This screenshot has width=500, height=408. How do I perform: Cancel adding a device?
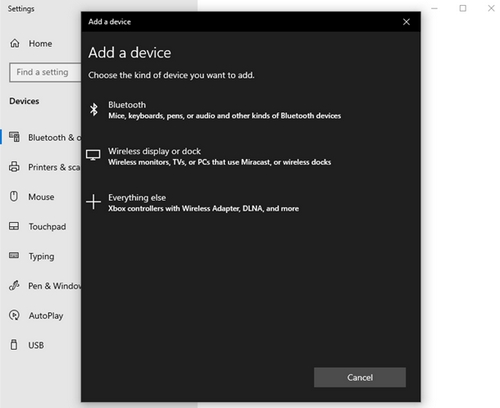coord(360,377)
